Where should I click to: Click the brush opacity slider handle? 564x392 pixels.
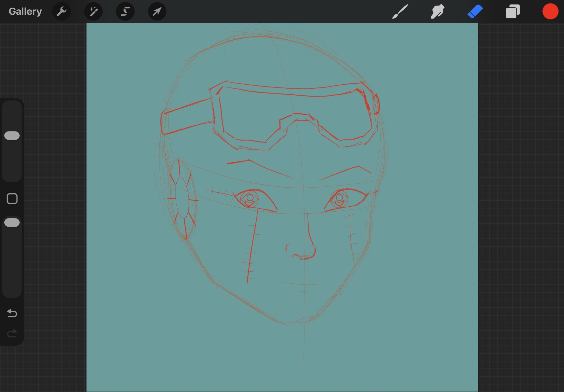[x=12, y=223]
